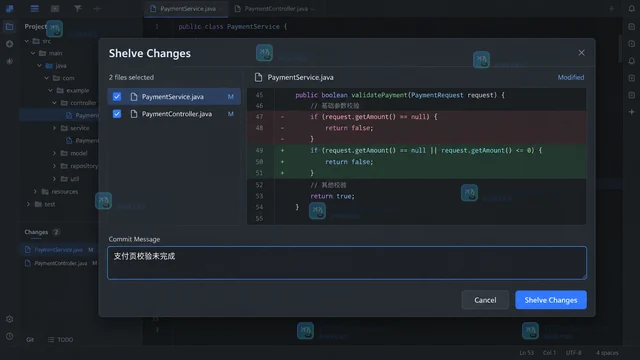640x360 pixels.
Task: Click the plus icon next to the filter icon
Action: coord(97,8)
